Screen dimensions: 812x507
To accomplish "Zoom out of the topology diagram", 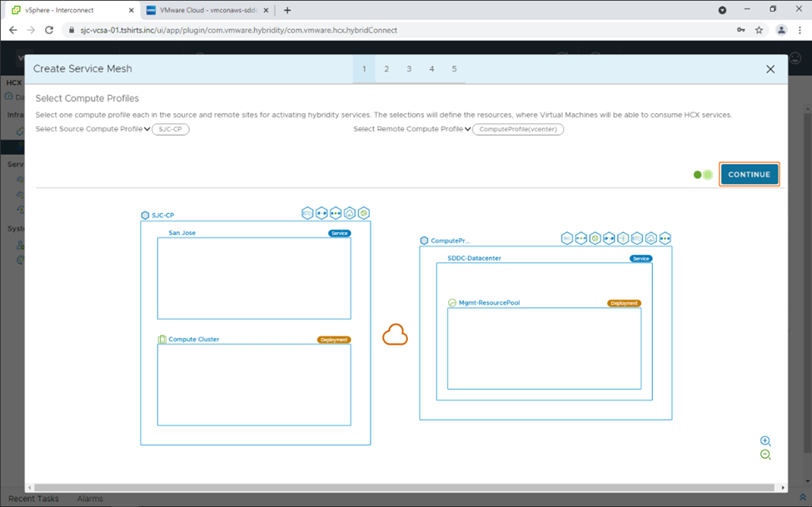I will tap(765, 455).
